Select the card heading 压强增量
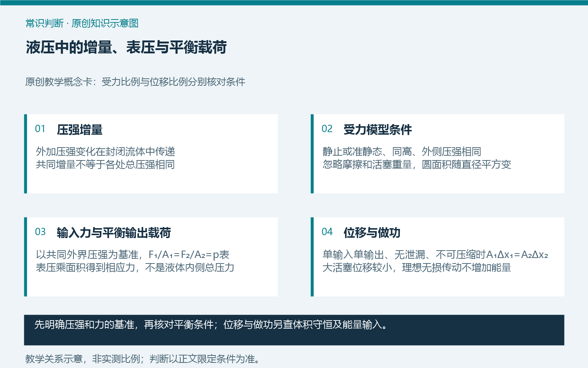This screenshot has width=588, height=368. (80, 130)
